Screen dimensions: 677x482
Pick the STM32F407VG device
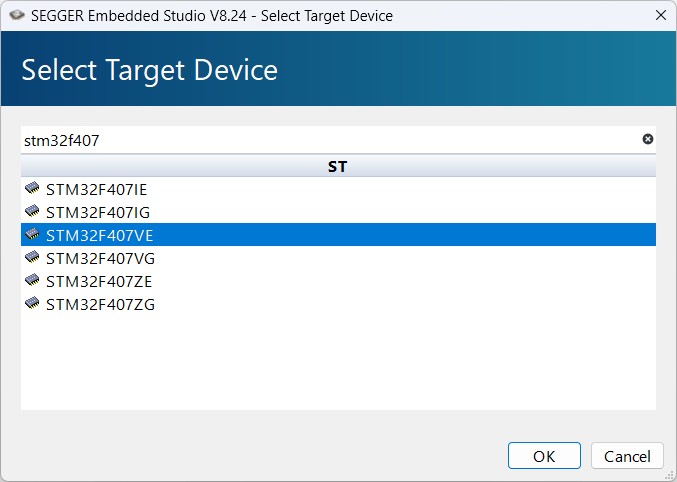coord(100,258)
